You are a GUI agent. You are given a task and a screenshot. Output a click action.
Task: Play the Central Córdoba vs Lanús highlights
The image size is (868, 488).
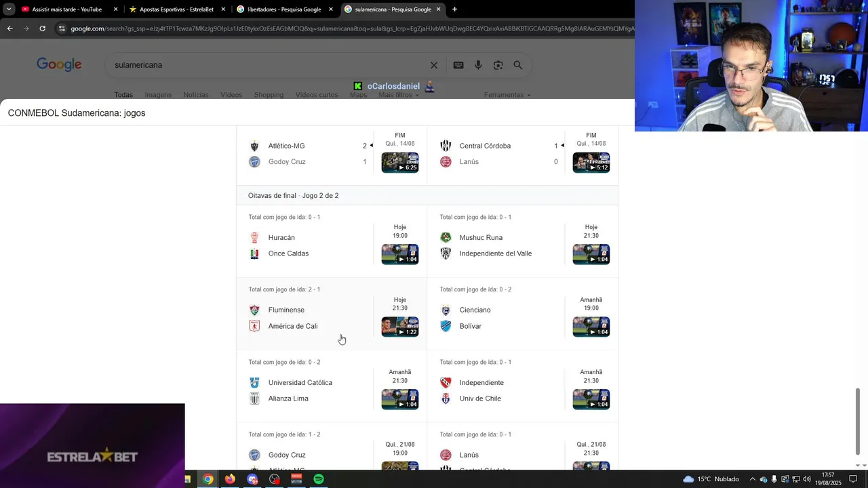(591, 163)
